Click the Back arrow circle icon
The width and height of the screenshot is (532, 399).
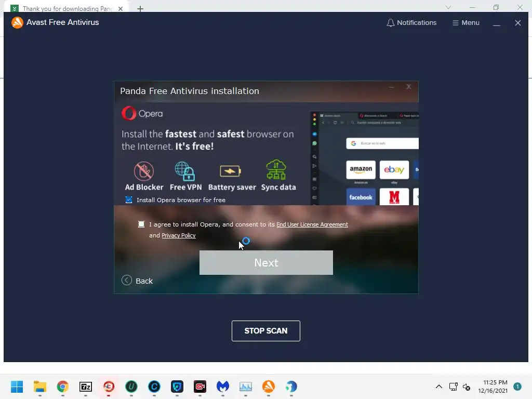(127, 280)
